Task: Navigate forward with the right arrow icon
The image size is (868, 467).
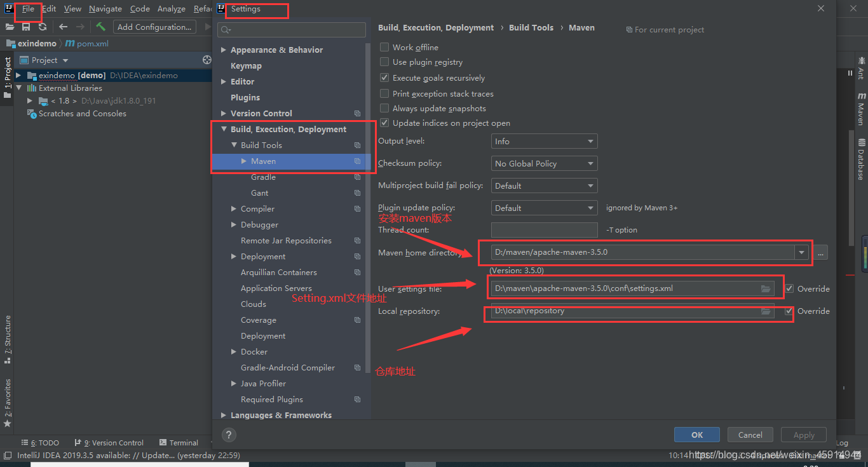Action: pos(80,27)
